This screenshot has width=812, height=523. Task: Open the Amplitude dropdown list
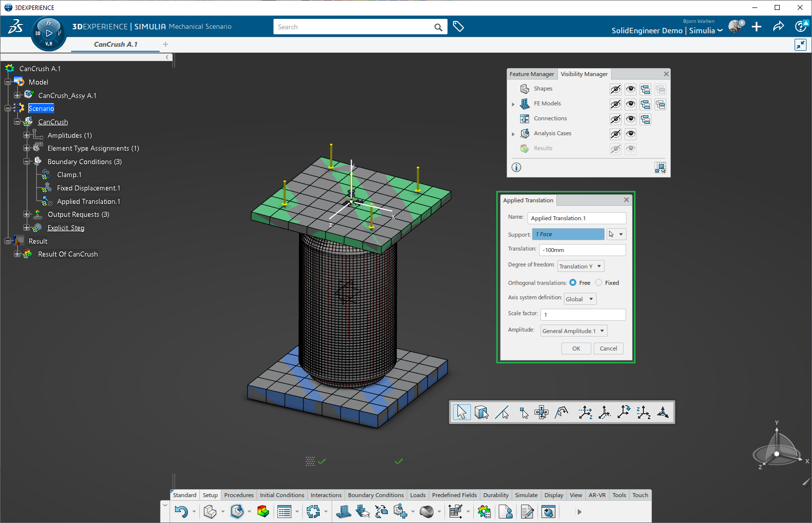click(x=574, y=331)
